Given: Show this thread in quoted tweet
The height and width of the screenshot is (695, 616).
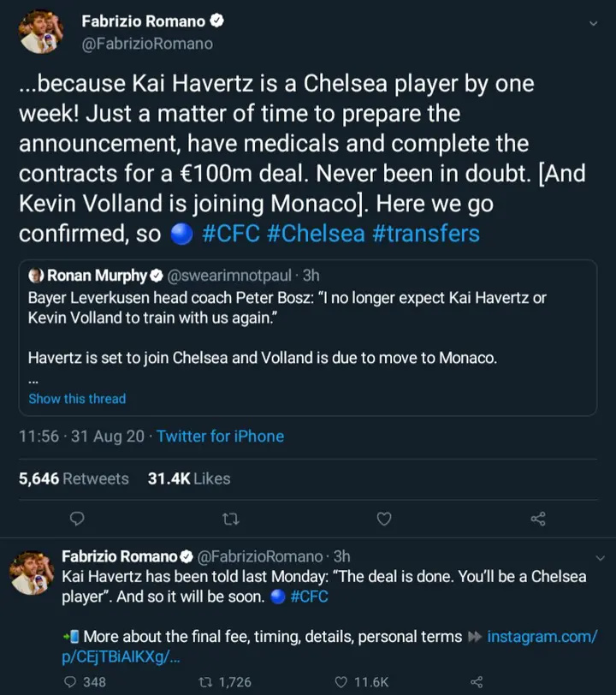Looking at the screenshot, I should click(x=77, y=399).
